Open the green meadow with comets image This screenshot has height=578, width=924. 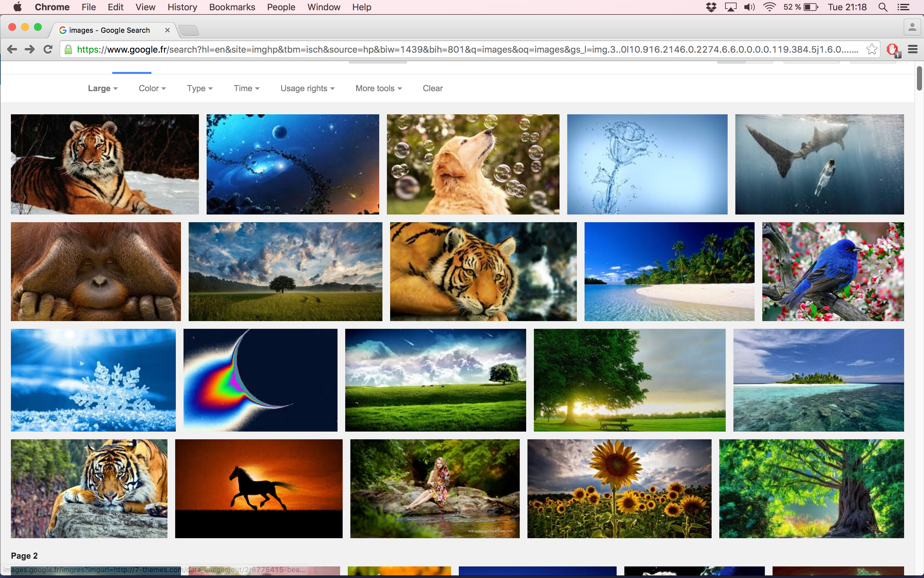(436, 380)
